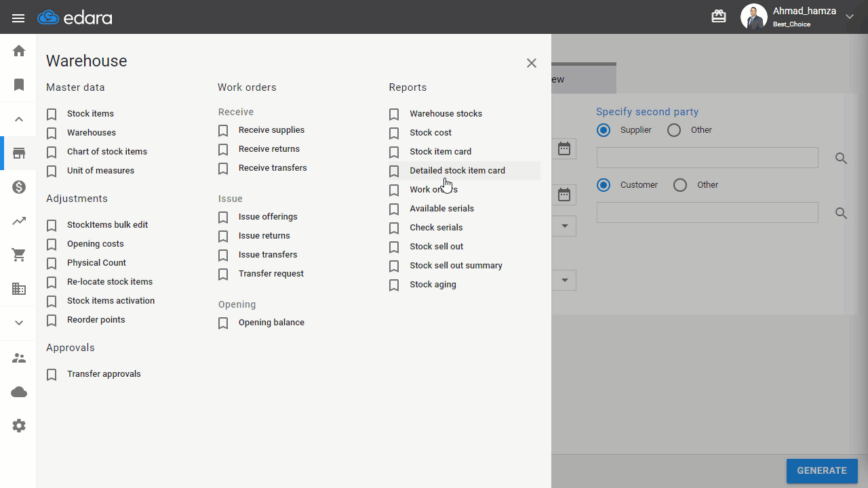This screenshot has height=488, width=868.
Task: Open the trending chart sidebar icon
Action: (19, 221)
